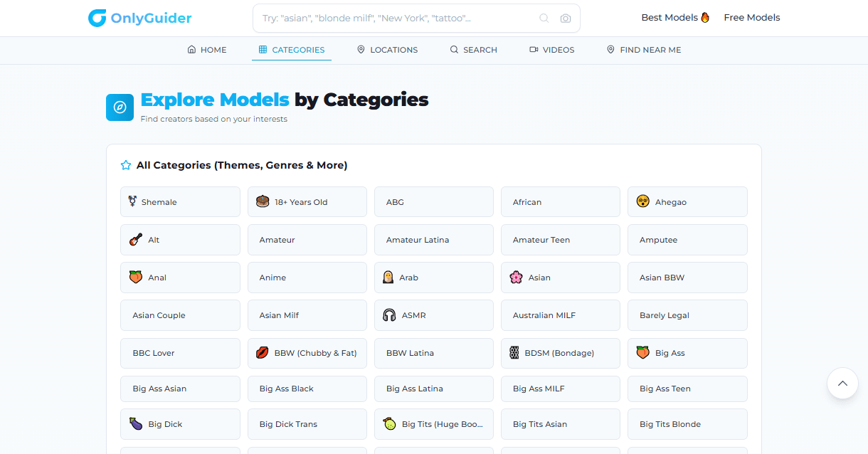Select the Categories tab
This screenshot has height=454, width=868.
[x=292, y=50]
